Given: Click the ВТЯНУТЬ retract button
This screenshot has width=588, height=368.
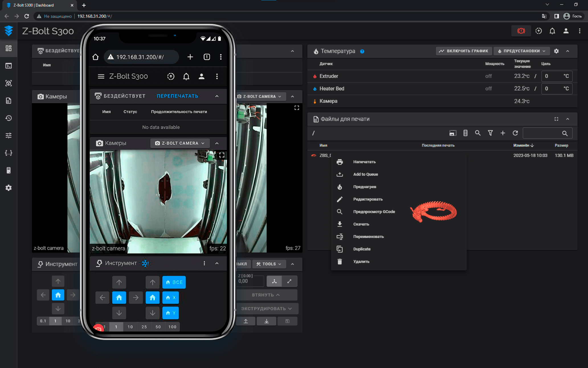Looking at the screenshot, I should tap(267, 295).
